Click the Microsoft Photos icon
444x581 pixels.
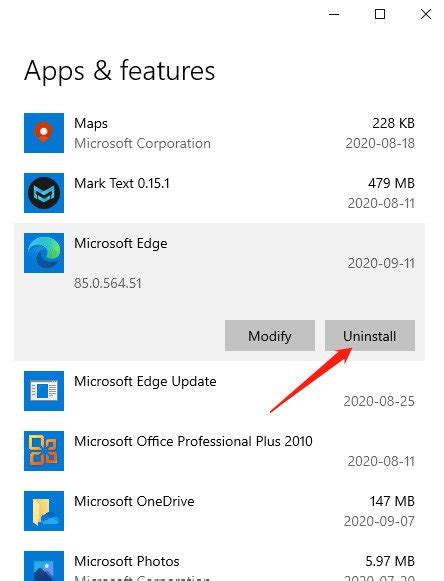[44, 566]
